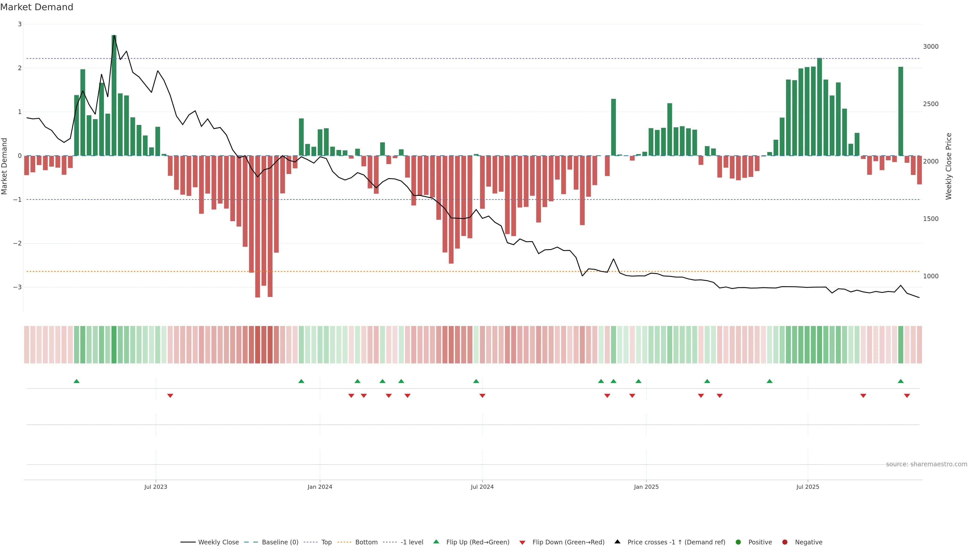Image resolution: width=980 pixels, height=551 pixels.
Task: Click the Jul 2024 x-axis label
Action: (482, 487)
